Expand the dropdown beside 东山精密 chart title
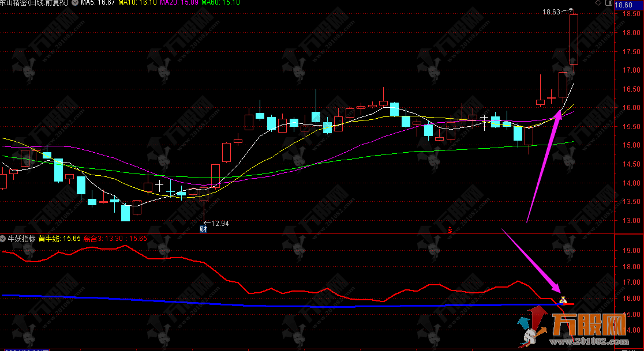 point(74,2)
